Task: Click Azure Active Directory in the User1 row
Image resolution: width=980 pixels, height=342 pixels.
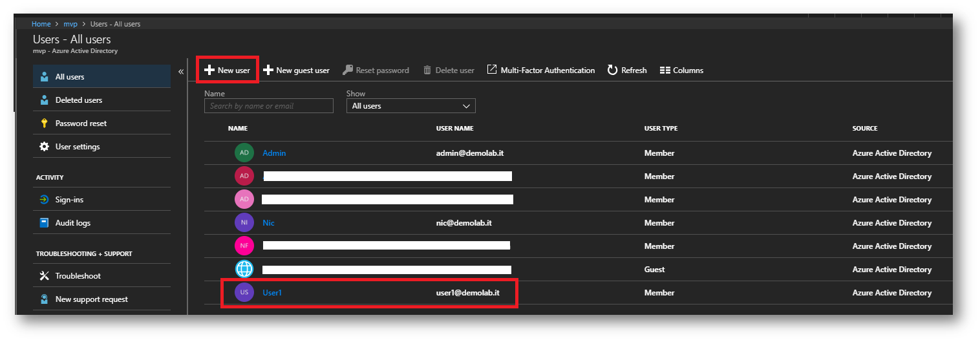Action: click(x=892, y=293)
